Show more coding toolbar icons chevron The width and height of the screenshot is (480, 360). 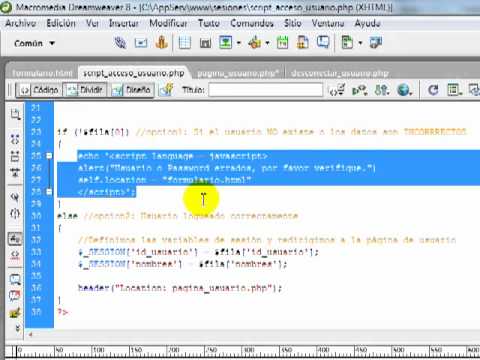18,328
